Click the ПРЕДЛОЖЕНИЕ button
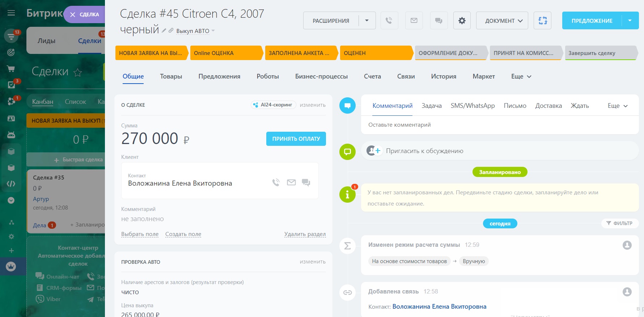 [592, 21]
